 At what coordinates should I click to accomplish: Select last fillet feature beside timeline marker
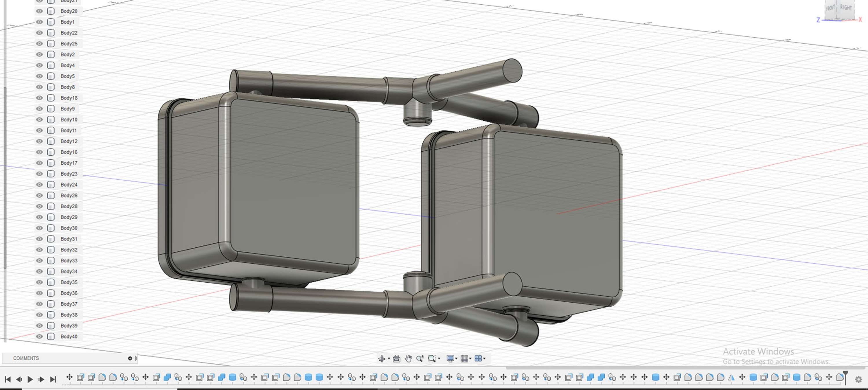(840, 378)
